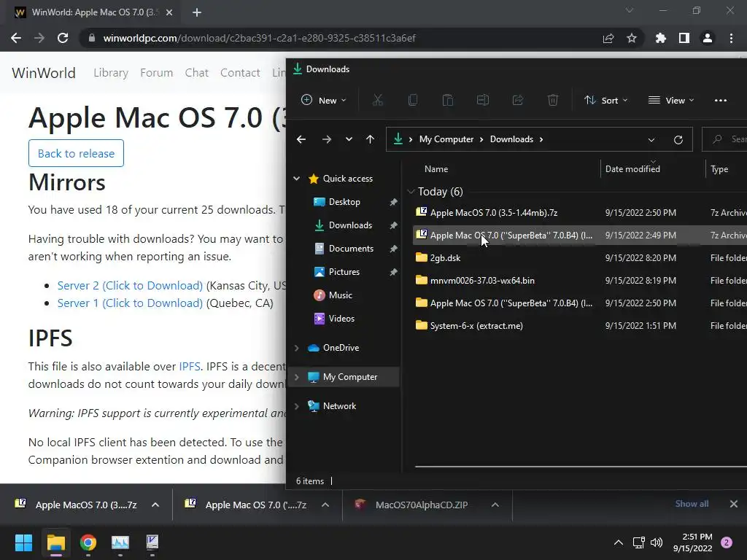
Task: Open Forum in WinWorld navigation
Action: point(156,73)
